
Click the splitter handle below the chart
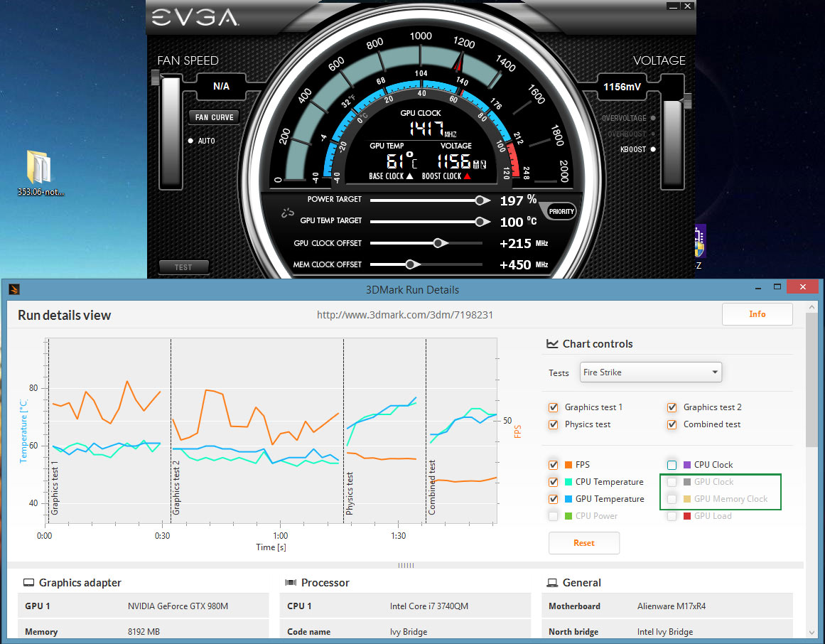[x=406, y=566]
